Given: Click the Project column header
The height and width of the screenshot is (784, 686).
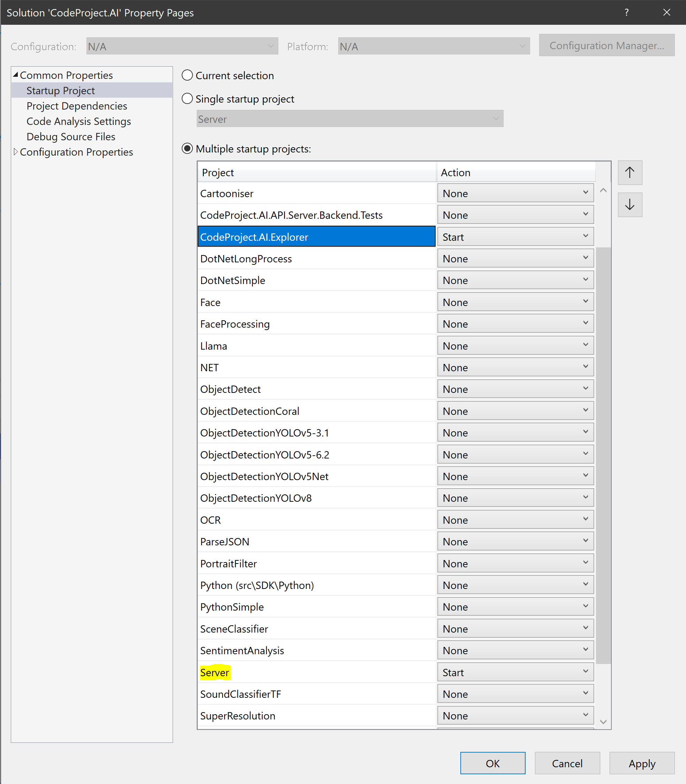Looking at the screenshot, I should tap(317, 172).
